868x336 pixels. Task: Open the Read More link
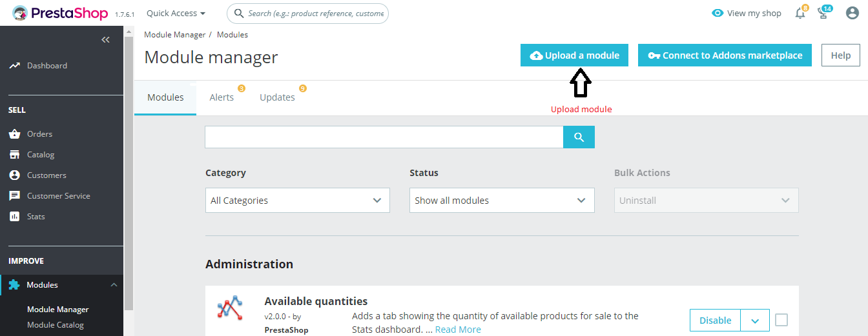click(x=458, y=330)
